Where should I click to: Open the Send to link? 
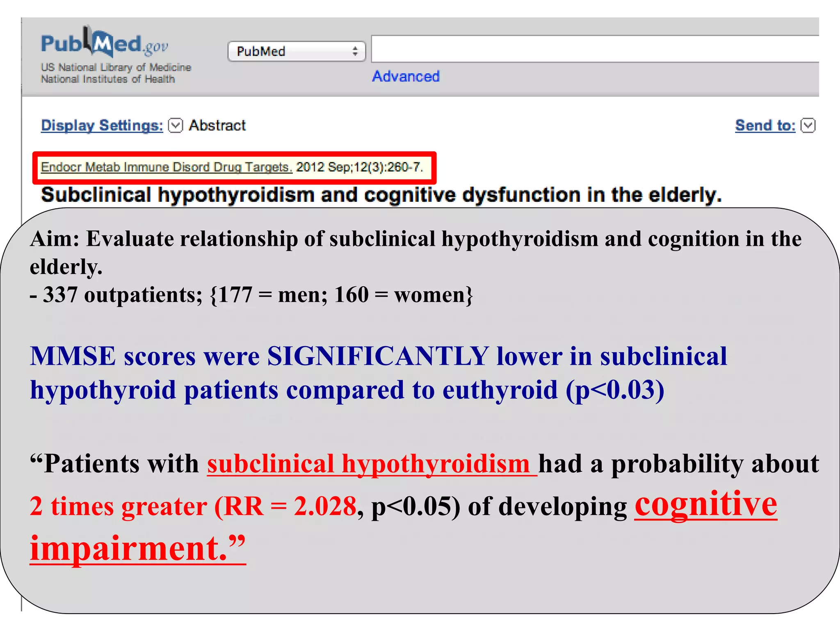(765, 126)
